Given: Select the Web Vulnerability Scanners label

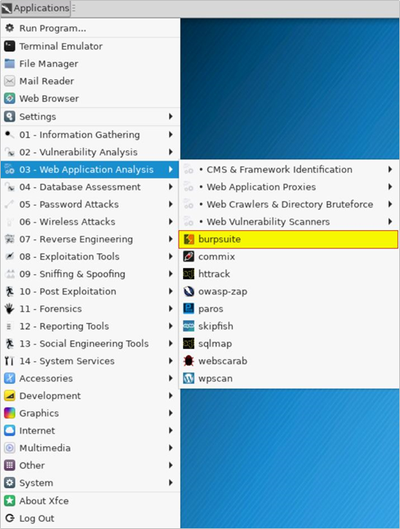Looking at the screenshot, I should [268, 222].
